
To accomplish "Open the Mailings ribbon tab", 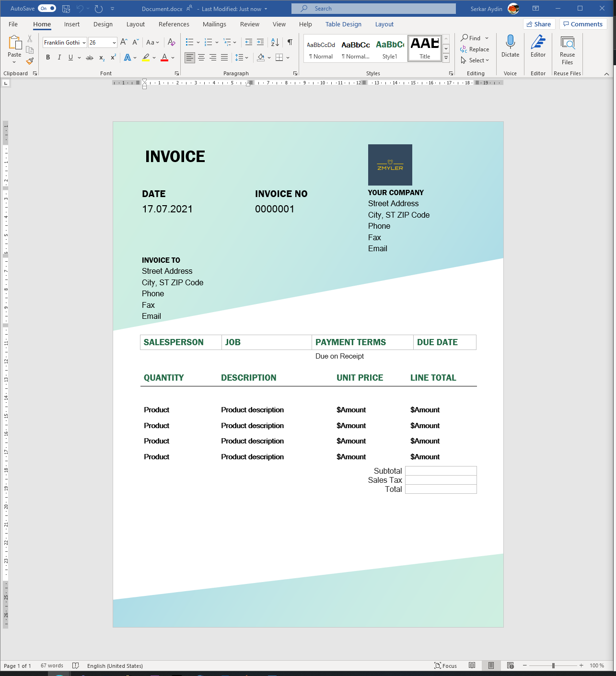I will [214, 24].
